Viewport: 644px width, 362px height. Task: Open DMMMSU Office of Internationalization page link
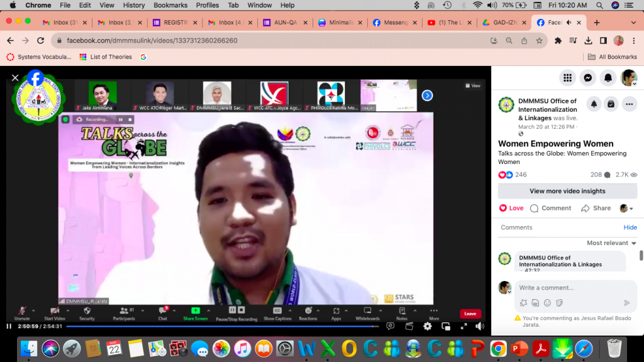pos(548,109)
